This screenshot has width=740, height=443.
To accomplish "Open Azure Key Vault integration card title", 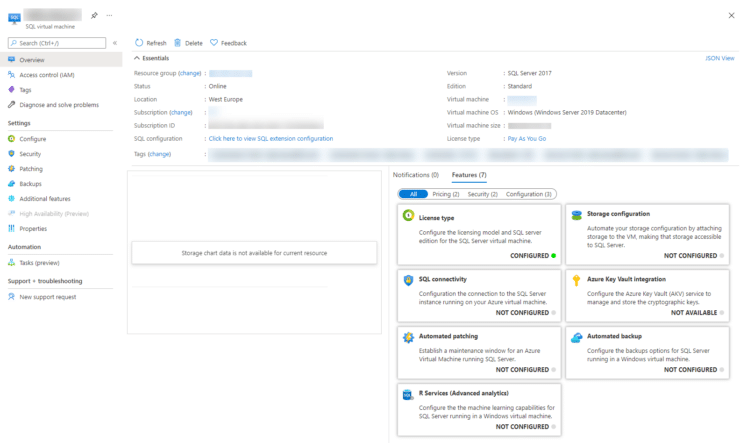I will tap(626, 279).
